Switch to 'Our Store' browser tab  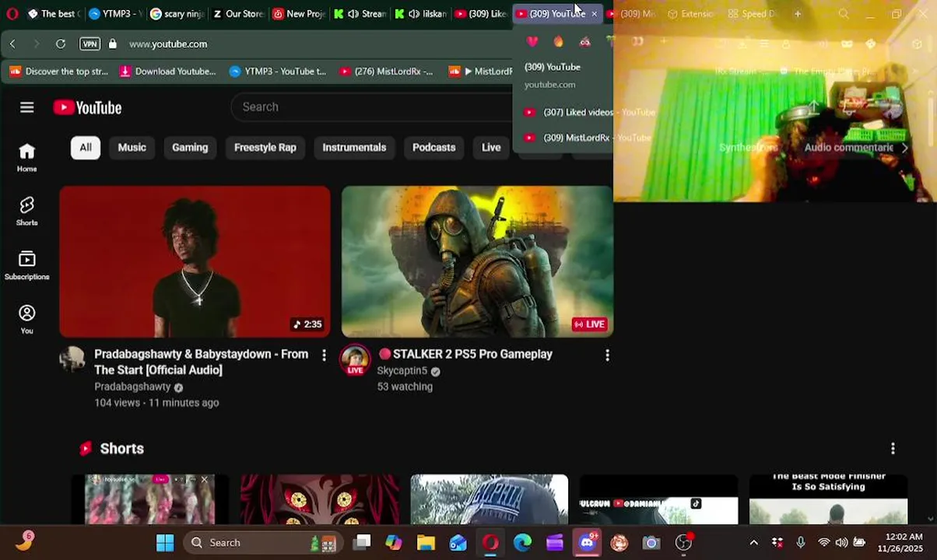[237, 14]
